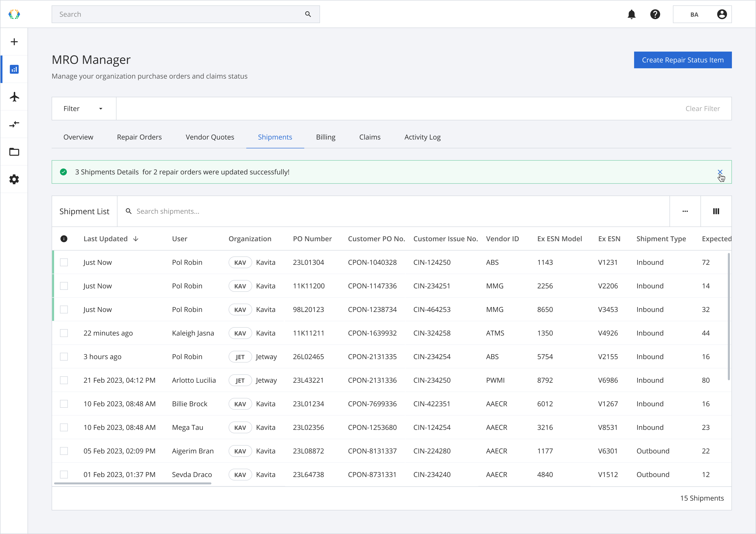Click Create Repair Status Item button
The image size is (756, 534).
[x=683, y=60]
